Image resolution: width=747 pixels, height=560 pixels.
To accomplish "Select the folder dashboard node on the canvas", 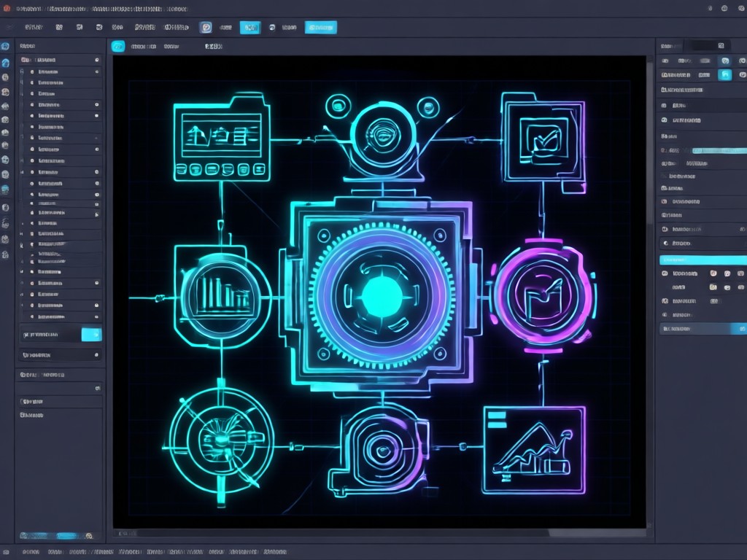I will (222, 138).
